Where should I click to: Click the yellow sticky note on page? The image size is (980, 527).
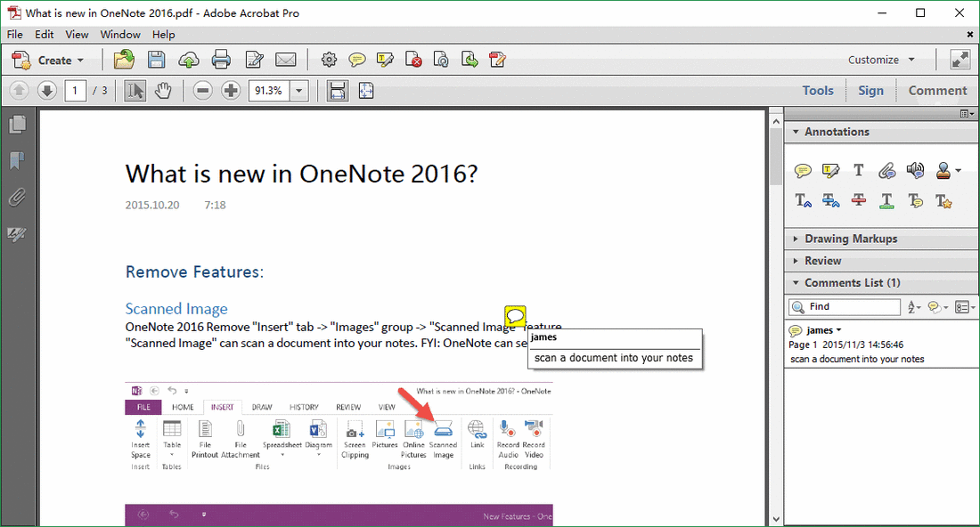[515, 316]
